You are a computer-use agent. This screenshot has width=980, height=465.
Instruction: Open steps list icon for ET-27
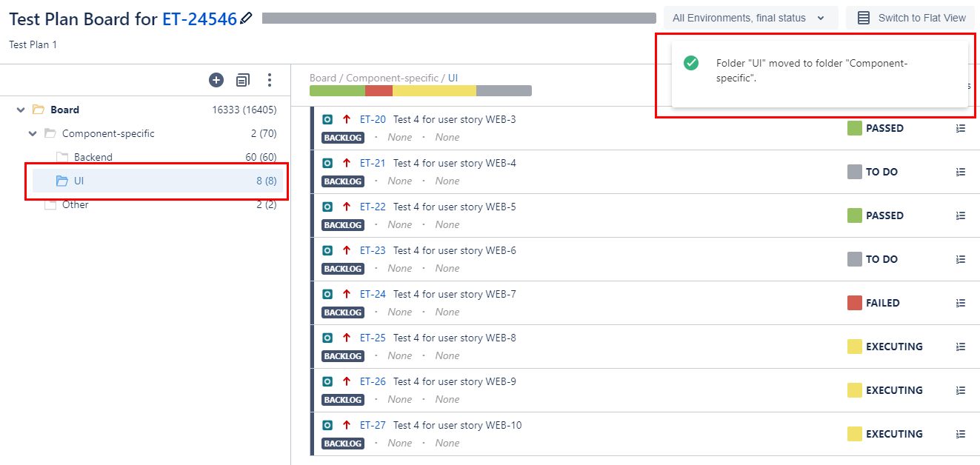961,434
